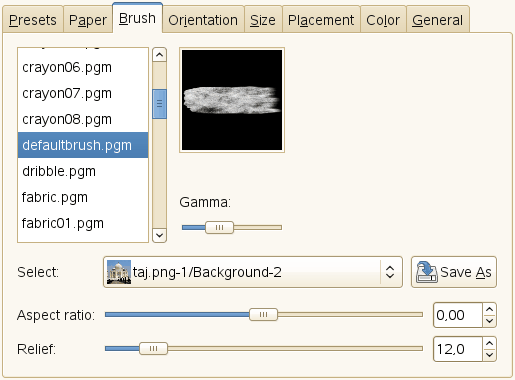Click the Relief value field
Screen dimensions: 515x380
[458, 349]
